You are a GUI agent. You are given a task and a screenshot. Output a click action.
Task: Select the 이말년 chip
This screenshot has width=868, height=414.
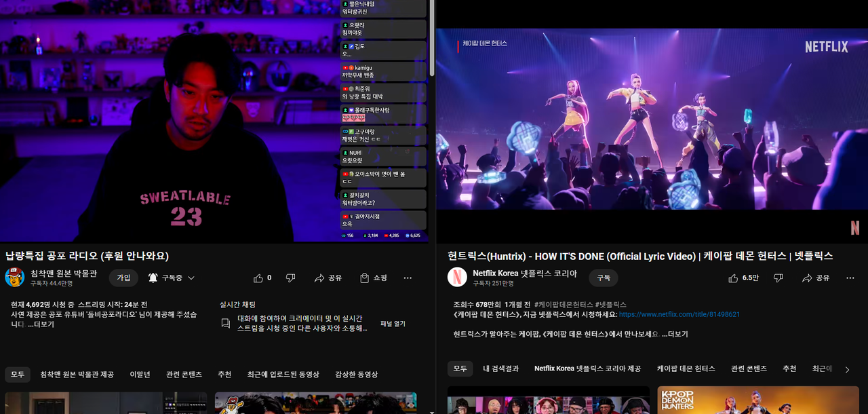click(140, 375)
